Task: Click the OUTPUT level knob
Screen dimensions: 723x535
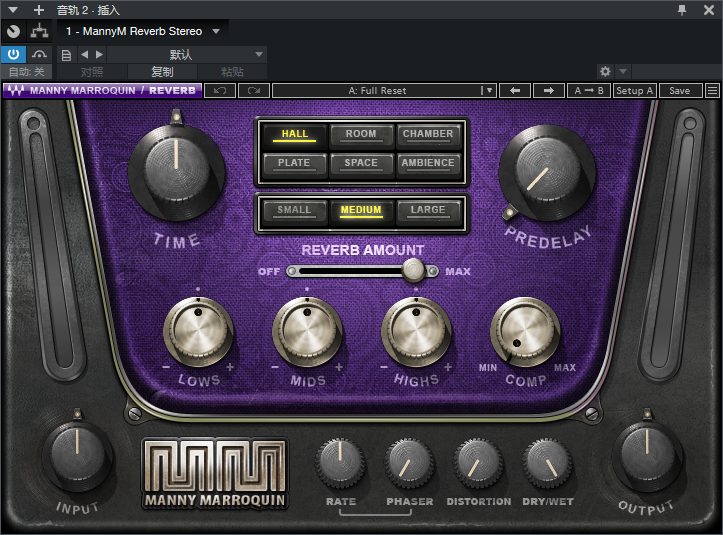Action: (646, 457)
